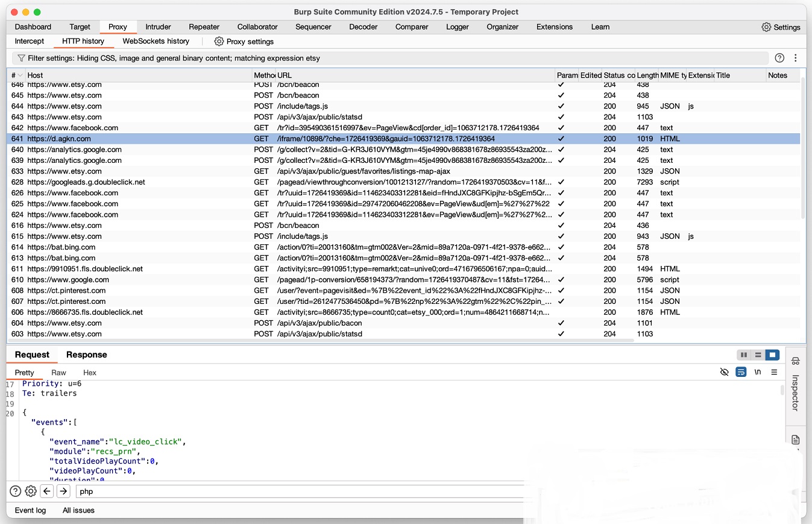This screenshot has width=812, height=524.
Task: Open the Intruder tab
Action: tap(158, 27)
